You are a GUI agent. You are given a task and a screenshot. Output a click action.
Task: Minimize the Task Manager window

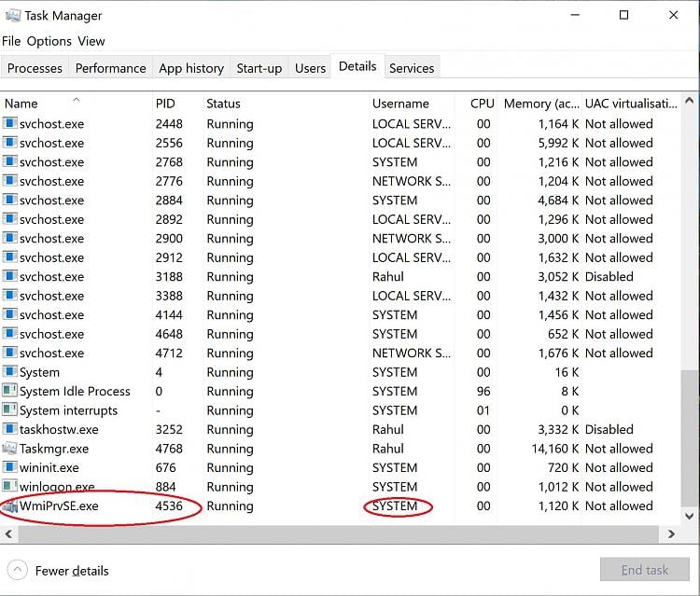575,15
